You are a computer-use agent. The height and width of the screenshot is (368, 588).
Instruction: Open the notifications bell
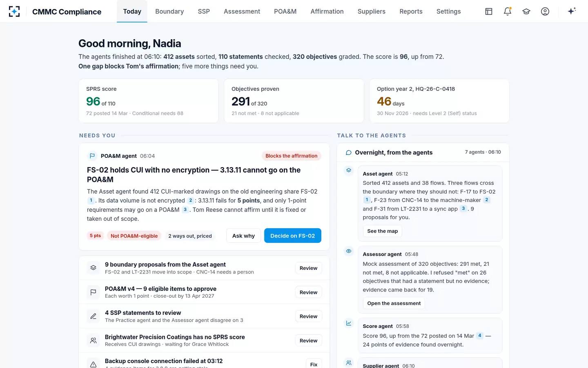[508, 11]
